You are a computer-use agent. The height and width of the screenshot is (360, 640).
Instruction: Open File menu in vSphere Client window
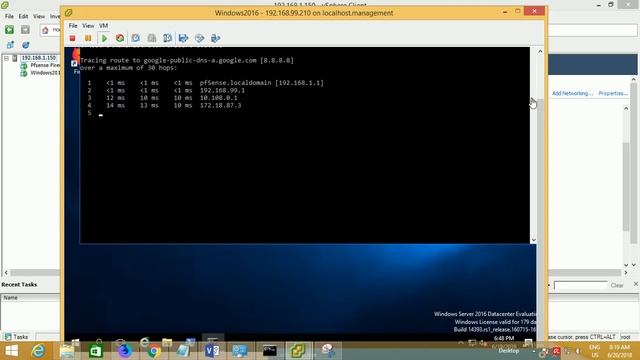(9, 16)
